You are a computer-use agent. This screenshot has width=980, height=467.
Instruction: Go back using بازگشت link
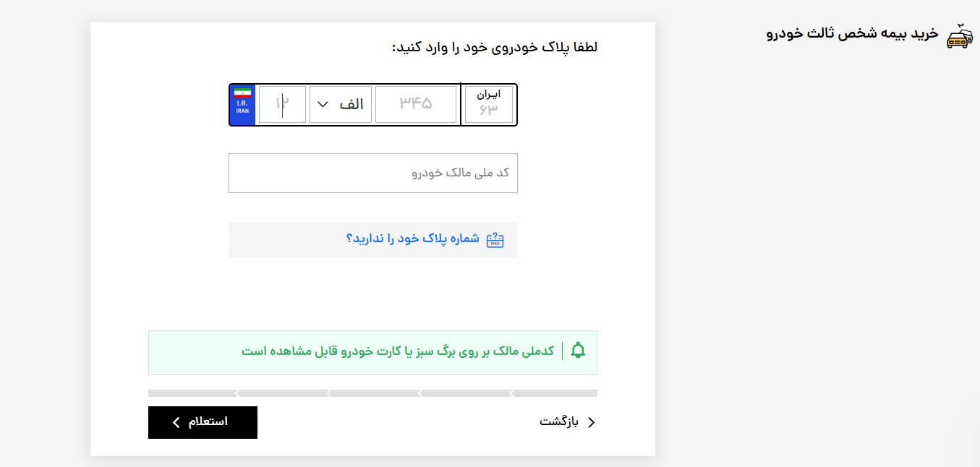pos(568,422)
